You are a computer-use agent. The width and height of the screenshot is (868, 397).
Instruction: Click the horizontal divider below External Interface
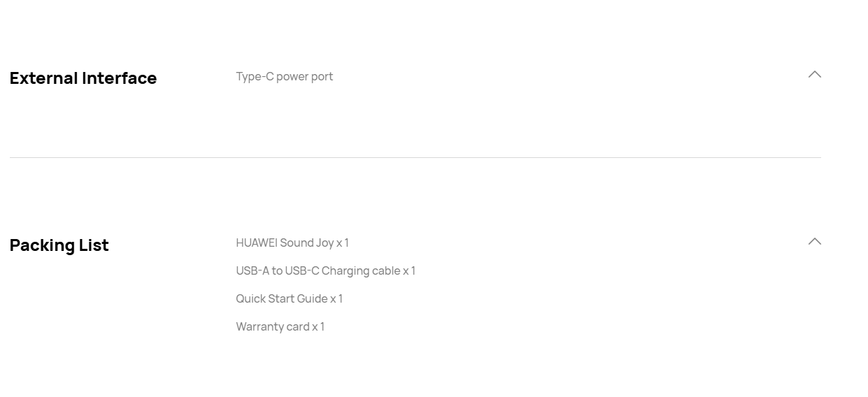[415, 157]
